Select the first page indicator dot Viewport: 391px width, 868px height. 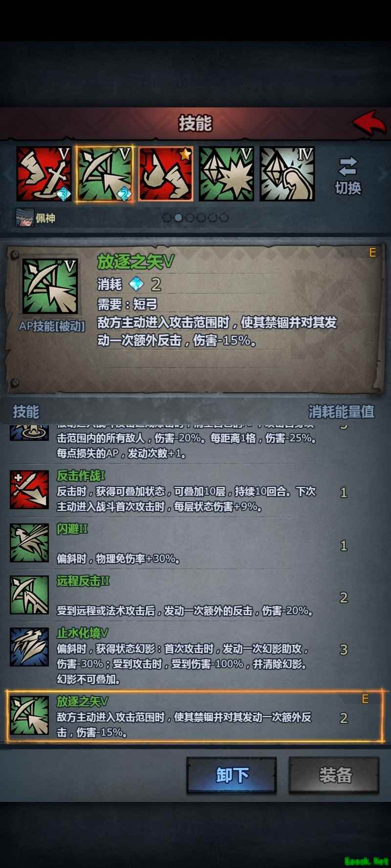pyautogui.click(x=167, y=218)
